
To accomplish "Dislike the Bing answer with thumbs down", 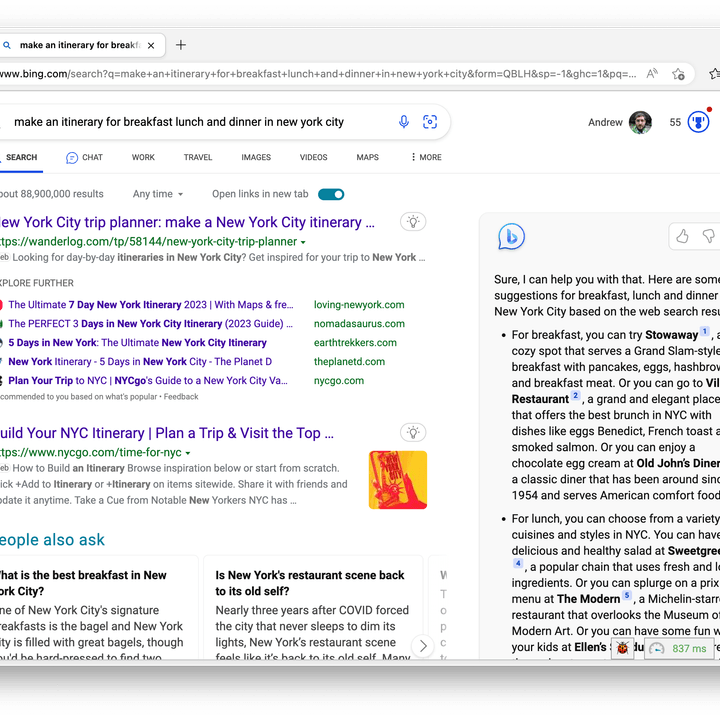I will pos(709,236).
